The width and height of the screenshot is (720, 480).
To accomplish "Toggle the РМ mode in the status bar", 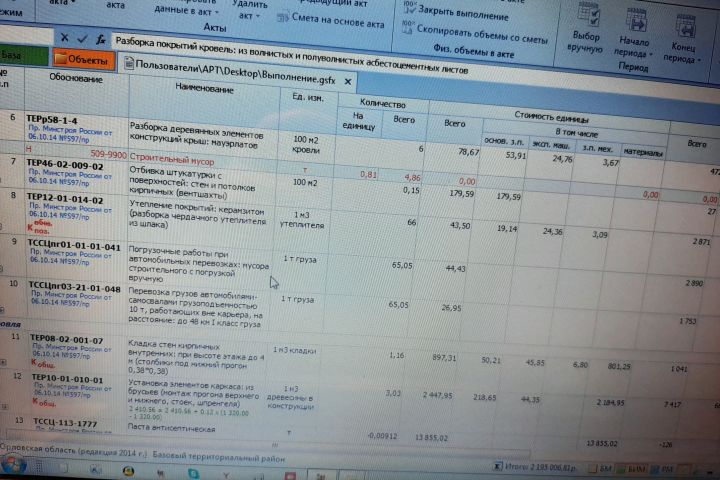I will tap(662, 469).
